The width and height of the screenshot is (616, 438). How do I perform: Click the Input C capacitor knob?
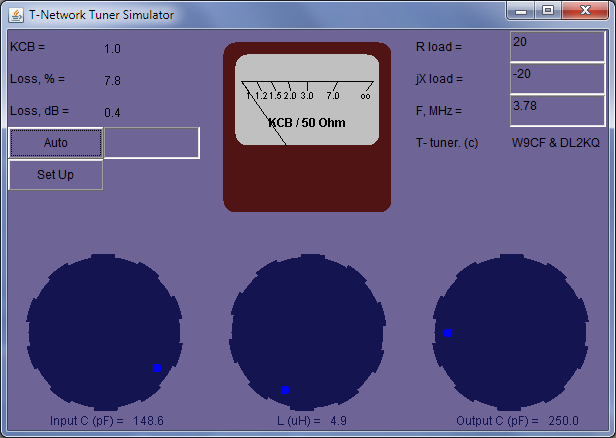click(104, 332)
